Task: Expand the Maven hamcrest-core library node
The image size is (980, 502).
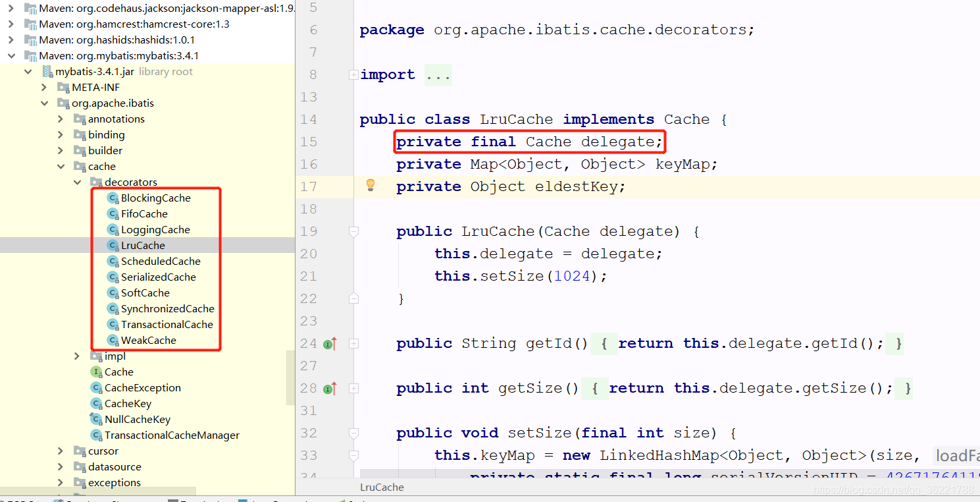Action: 11,24
